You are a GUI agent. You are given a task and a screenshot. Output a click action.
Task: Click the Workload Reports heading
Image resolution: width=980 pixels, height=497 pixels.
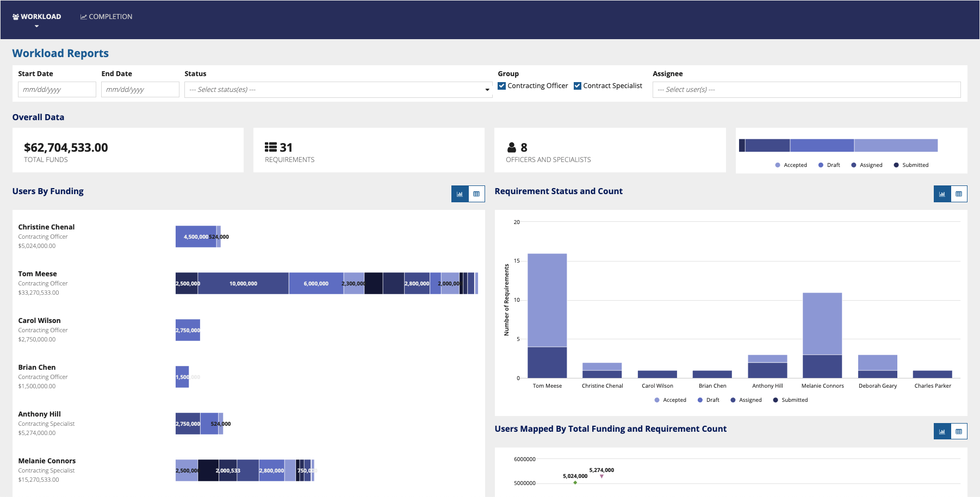pyautogui.click(x=60, y=53)
